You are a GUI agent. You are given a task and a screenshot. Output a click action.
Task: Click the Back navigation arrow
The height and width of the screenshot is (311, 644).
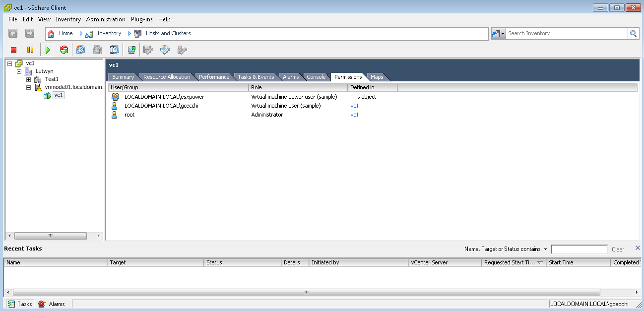13,33
